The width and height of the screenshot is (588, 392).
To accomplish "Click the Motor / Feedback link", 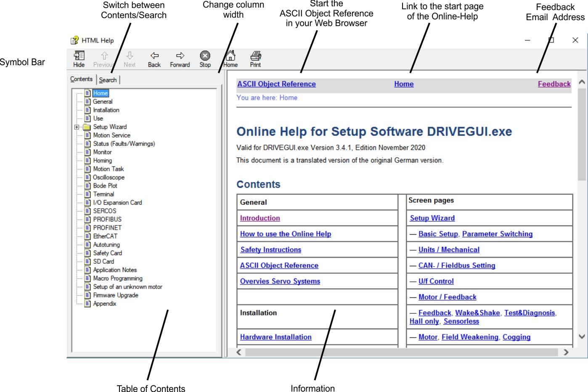I will tap(447, 297).
